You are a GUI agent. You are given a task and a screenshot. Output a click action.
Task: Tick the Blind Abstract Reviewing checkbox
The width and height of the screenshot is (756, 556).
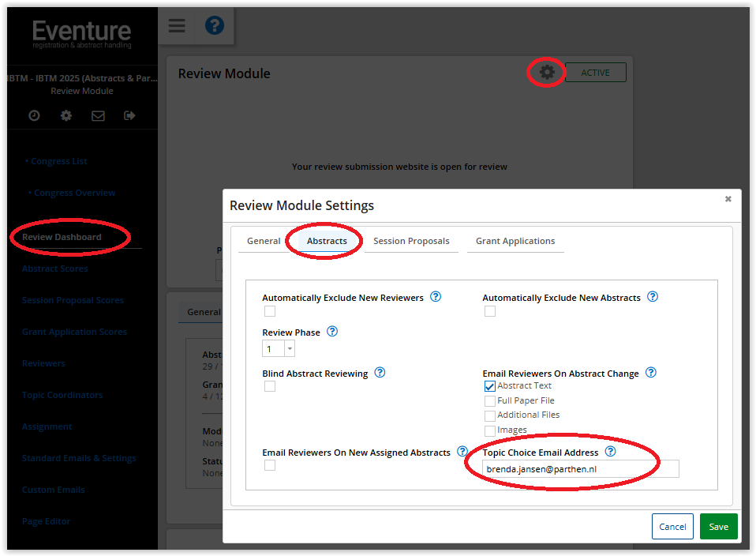270,386
